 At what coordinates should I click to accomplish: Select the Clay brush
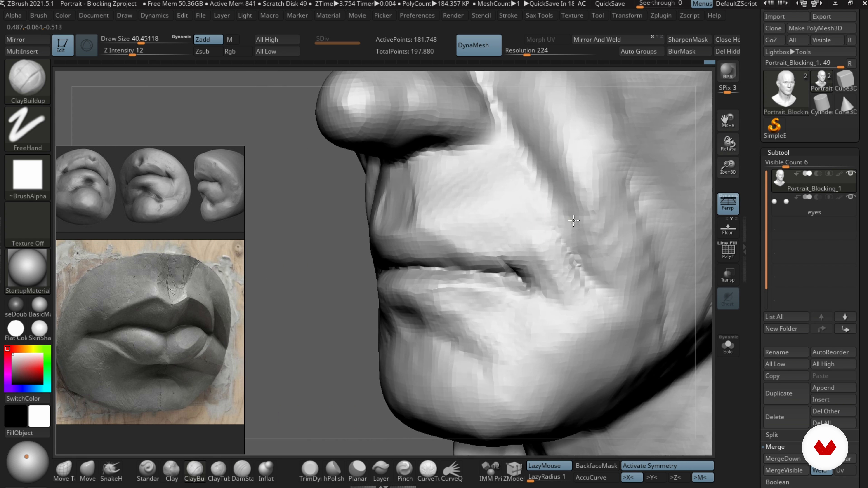(x=172, y=471)
